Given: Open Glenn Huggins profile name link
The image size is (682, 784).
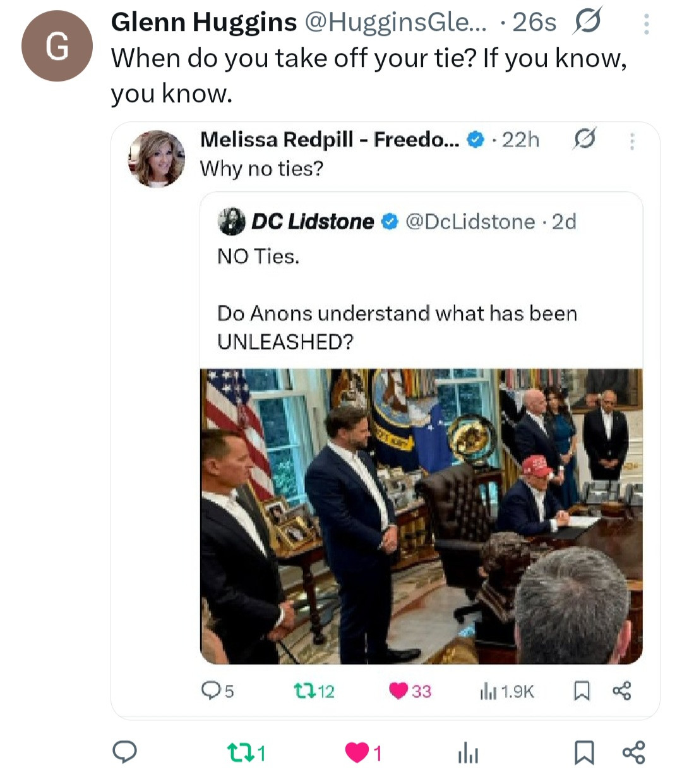Looking at the screenshot, I should coord(203,22).
